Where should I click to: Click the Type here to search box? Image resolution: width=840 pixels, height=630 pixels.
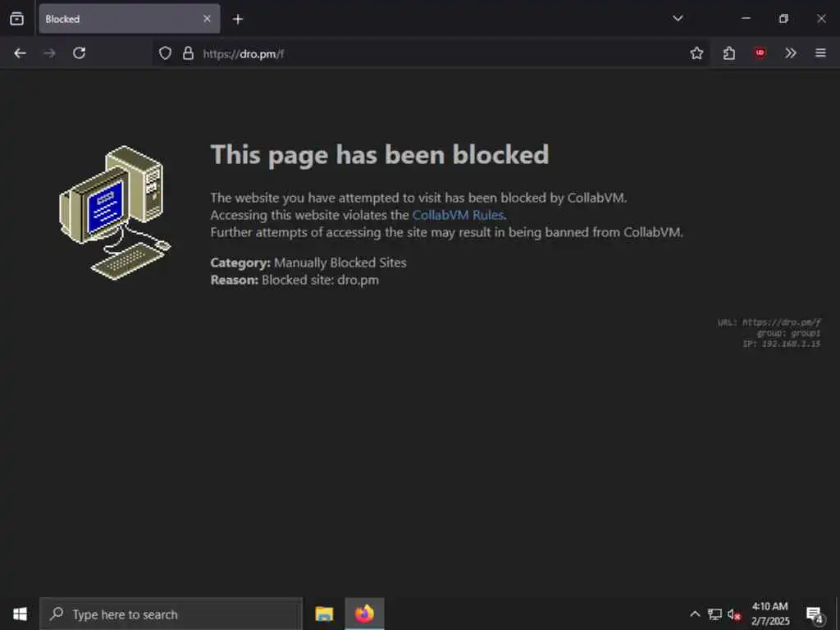coord(171,614)
